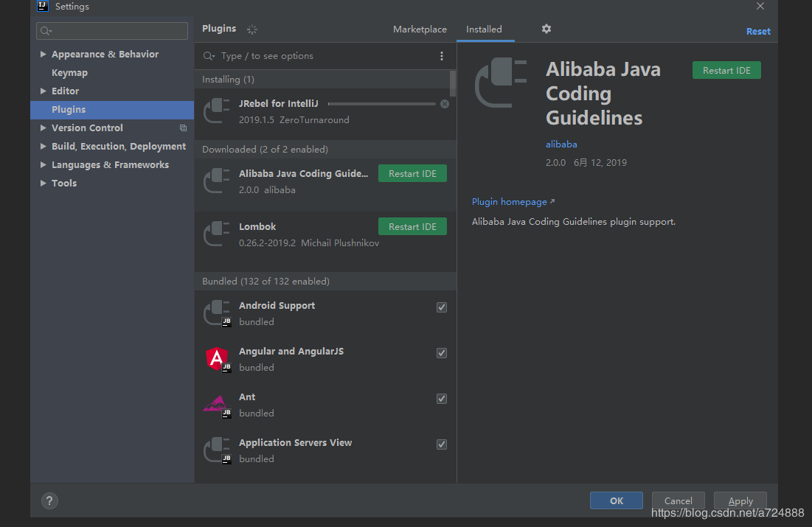
Task: Click the plugin description text in details
Action: pyautogui.click(x=573, y=222)
